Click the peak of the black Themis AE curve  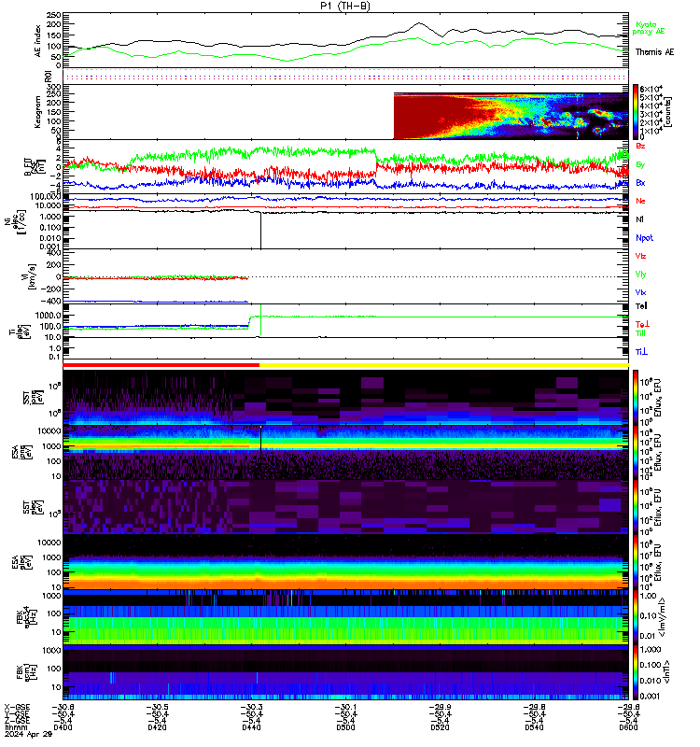419,22
